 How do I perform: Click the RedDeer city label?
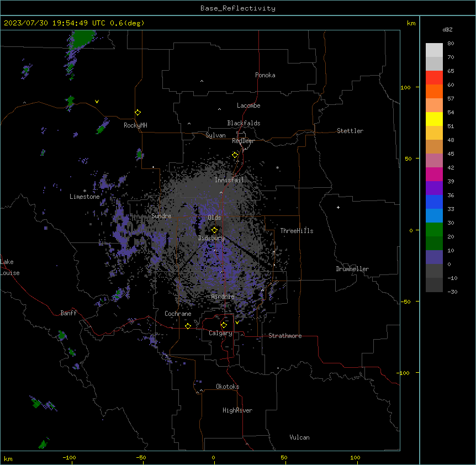click(x=244, y=141)
